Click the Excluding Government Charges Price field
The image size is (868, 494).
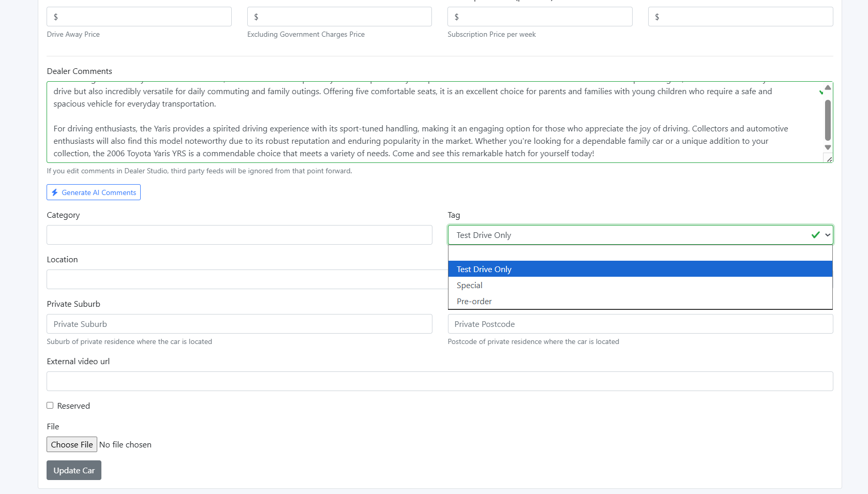point(344,17)
